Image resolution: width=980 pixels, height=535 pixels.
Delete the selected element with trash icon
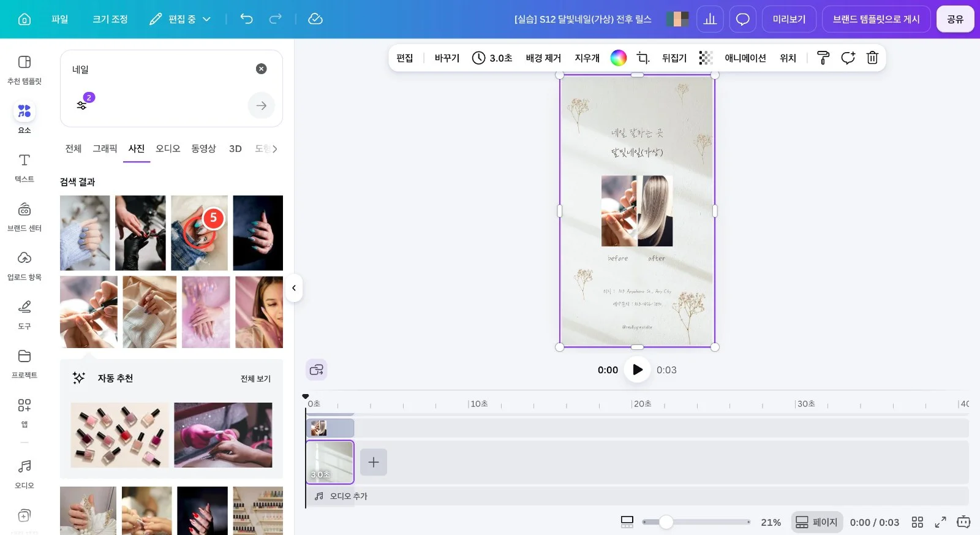872,58
